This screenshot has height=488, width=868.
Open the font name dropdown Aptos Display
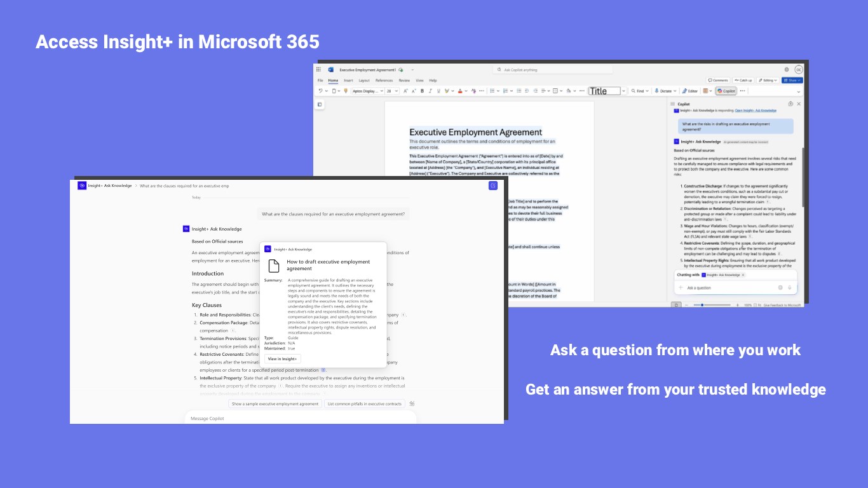click(x=369, y=91)
